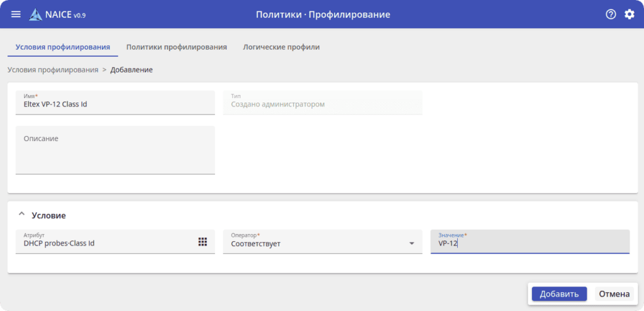Open the settings gear icon
644x311 pixels.
629,14
